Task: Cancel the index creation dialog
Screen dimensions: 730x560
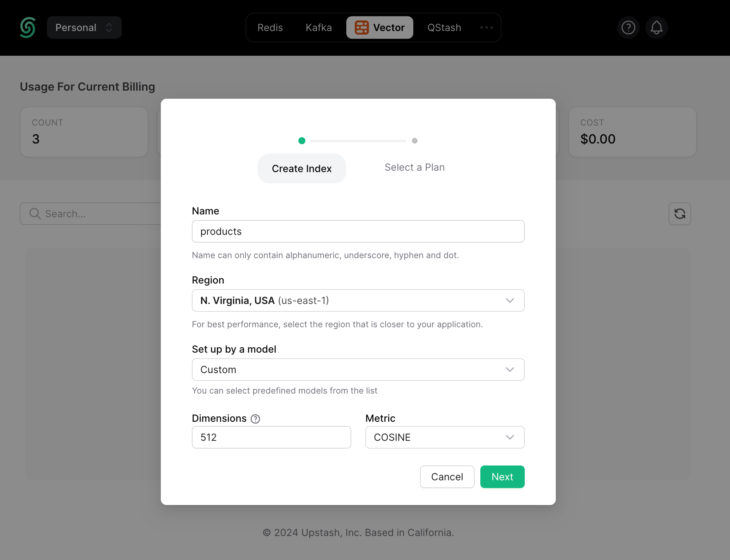Action: pos(447,476)
